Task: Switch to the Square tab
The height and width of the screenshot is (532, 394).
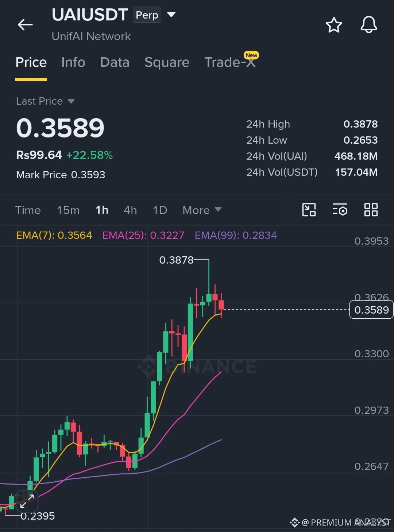Action: click(167, 62)
